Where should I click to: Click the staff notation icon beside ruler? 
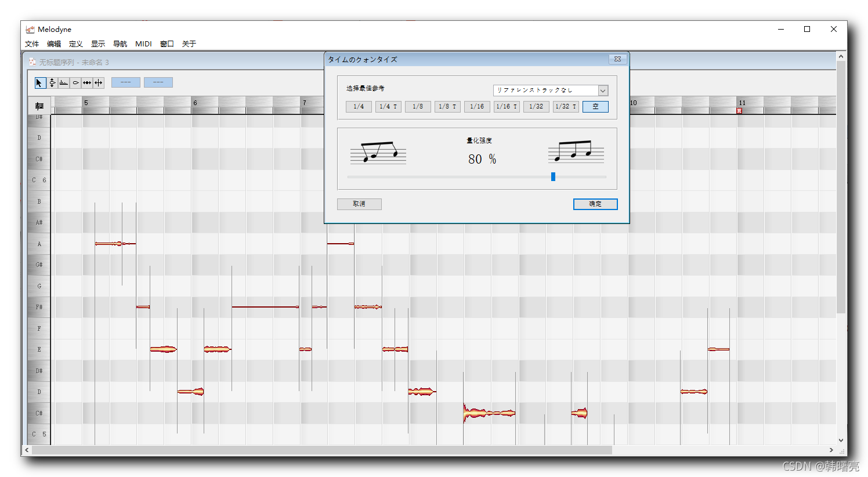(39, 106)
